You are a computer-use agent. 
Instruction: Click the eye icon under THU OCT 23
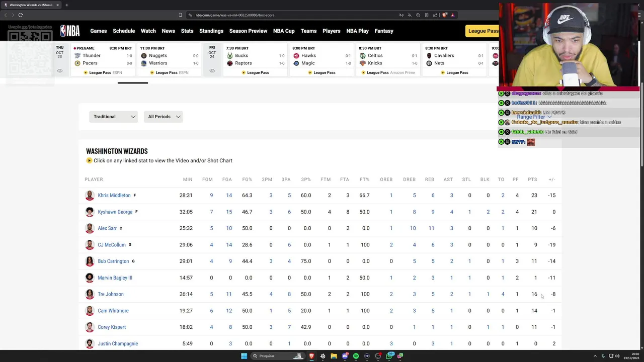point(60,71)
